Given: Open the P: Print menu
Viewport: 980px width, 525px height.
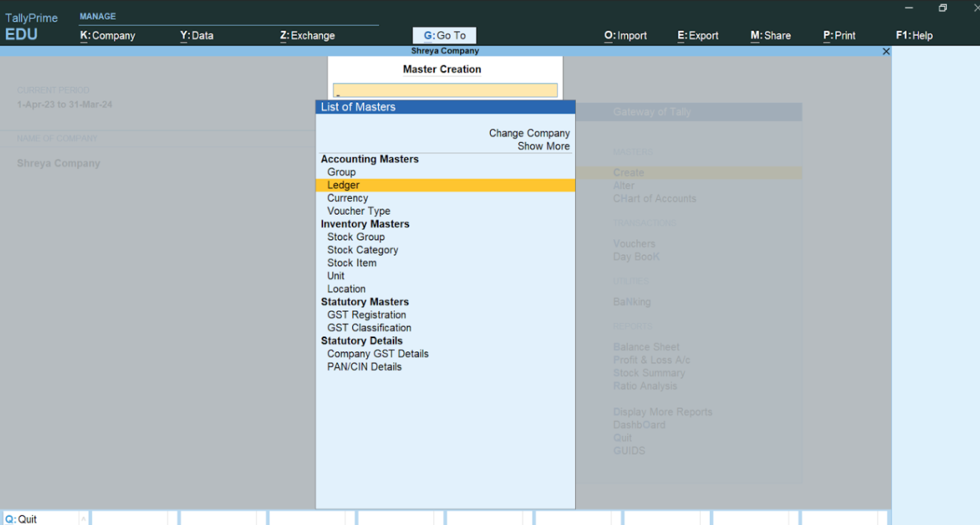Looking at the screenshot, I should pyautogui.click(x=839, y=35).
